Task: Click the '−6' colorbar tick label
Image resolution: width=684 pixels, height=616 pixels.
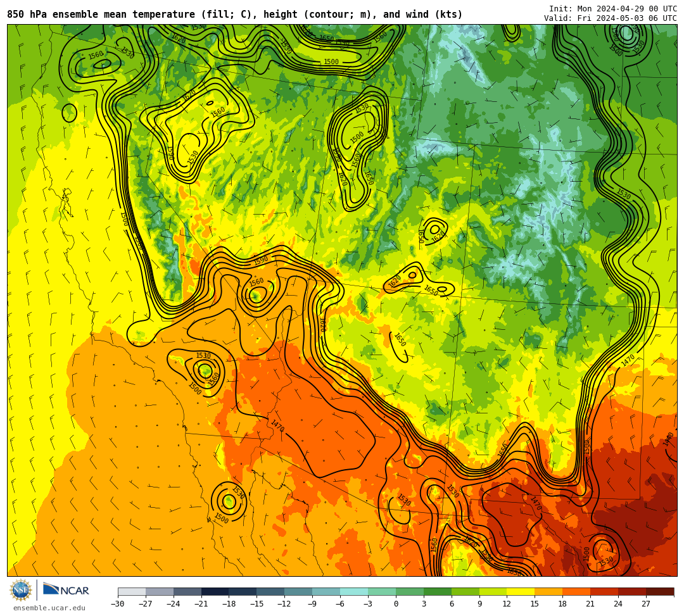Action: tap(340, 604)
